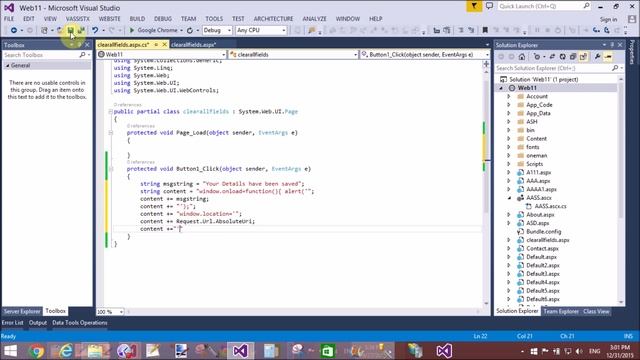Screen dimensions: 640x360
Task: Select clearallfields.aspx in Solution Explorer
Action: tap(547, 240)
